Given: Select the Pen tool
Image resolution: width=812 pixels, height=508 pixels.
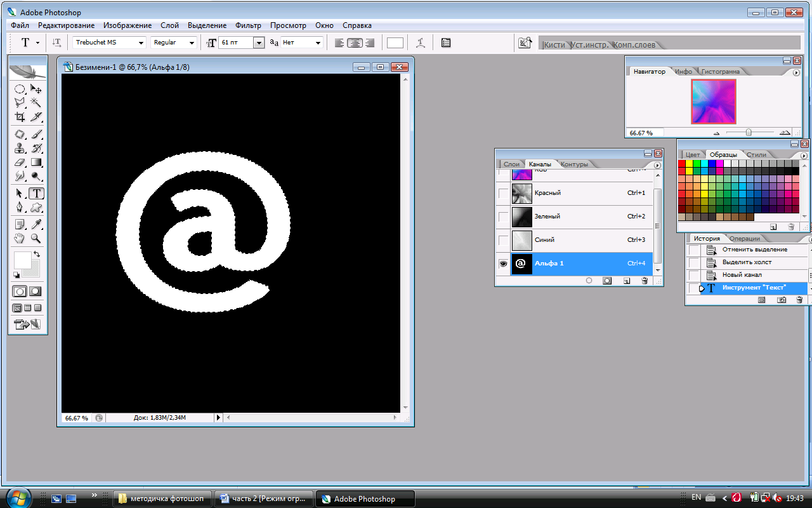Looking at the screenshot, I should coord(20,208).
